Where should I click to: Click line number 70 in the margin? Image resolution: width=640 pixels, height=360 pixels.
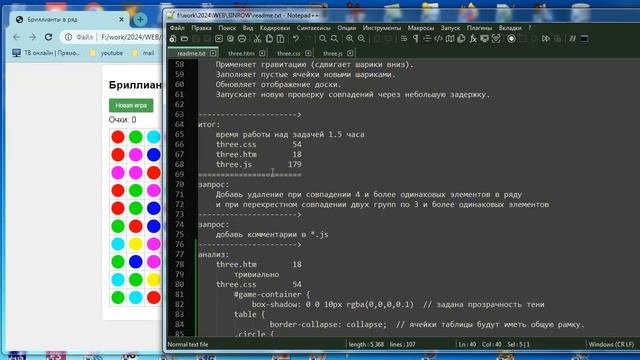point(179,184)
